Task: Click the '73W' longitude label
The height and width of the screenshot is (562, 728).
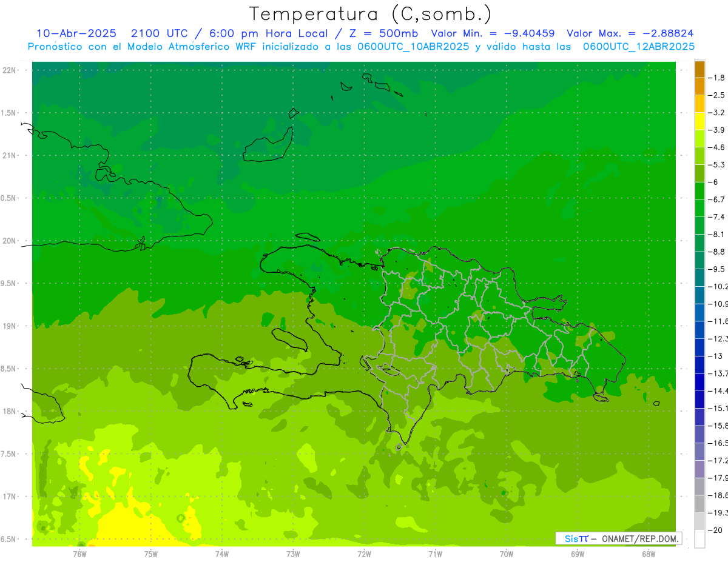Action: coord(293,554)
